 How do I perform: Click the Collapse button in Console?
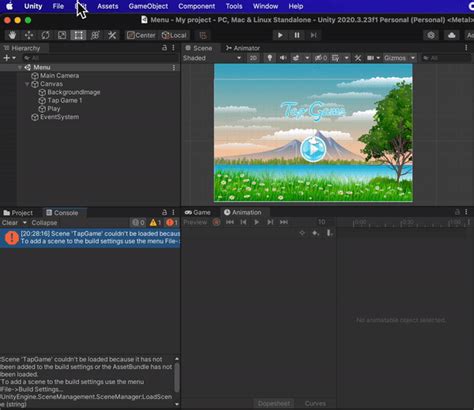pos(44,223)
